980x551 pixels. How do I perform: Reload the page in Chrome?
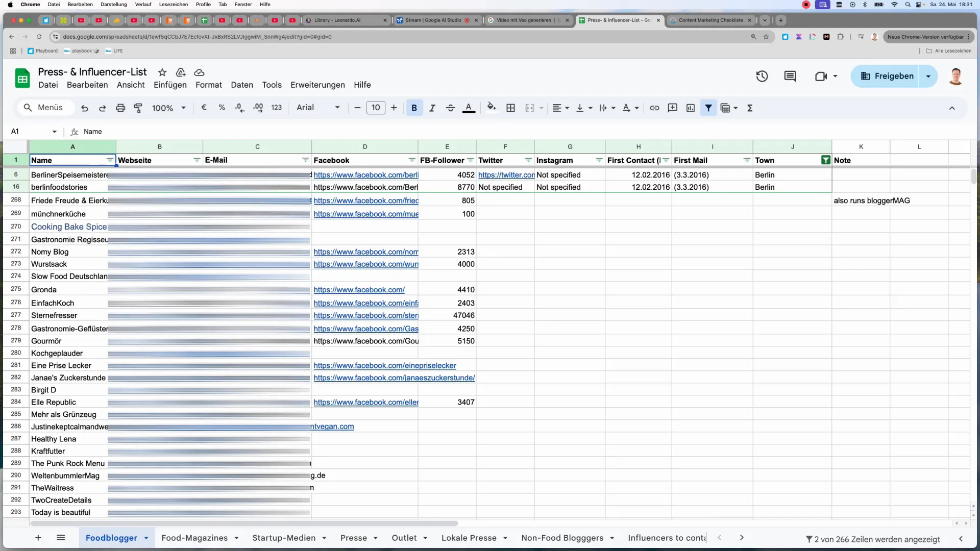click(39, 37)
